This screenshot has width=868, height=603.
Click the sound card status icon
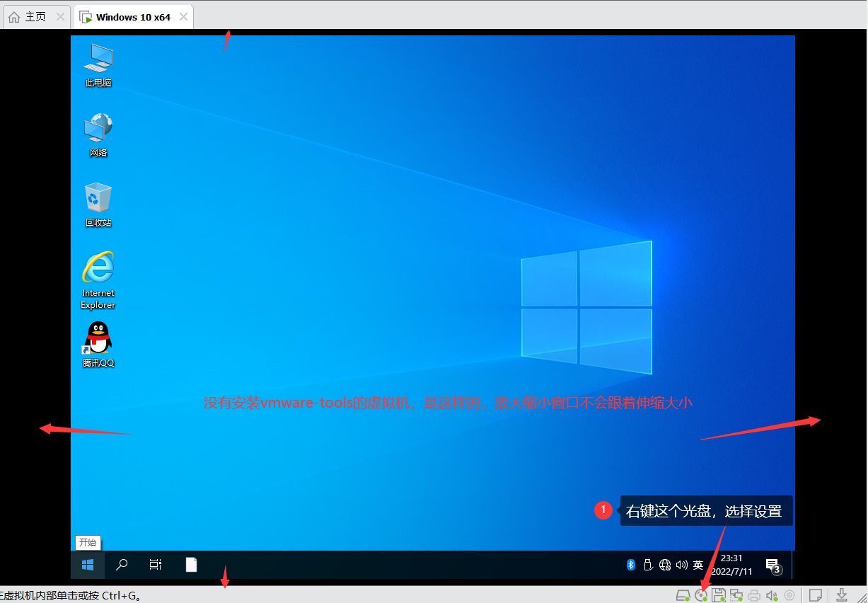point(772,595)
